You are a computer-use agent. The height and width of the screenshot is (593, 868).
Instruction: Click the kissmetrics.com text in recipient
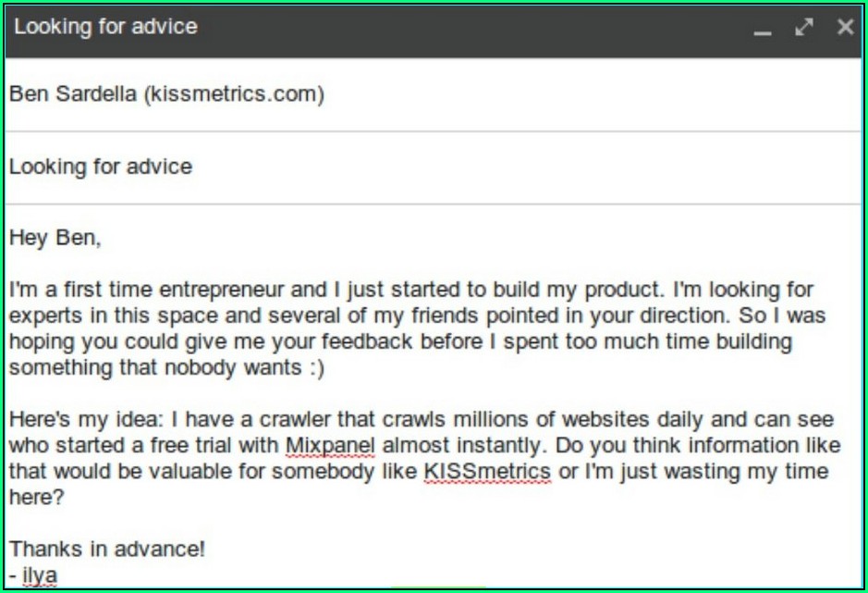233,94
